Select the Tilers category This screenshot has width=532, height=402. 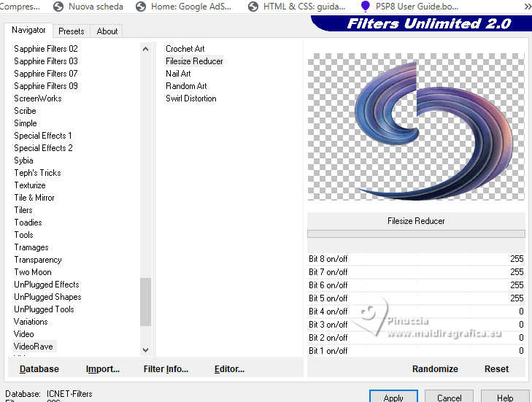tap(23, 210)
